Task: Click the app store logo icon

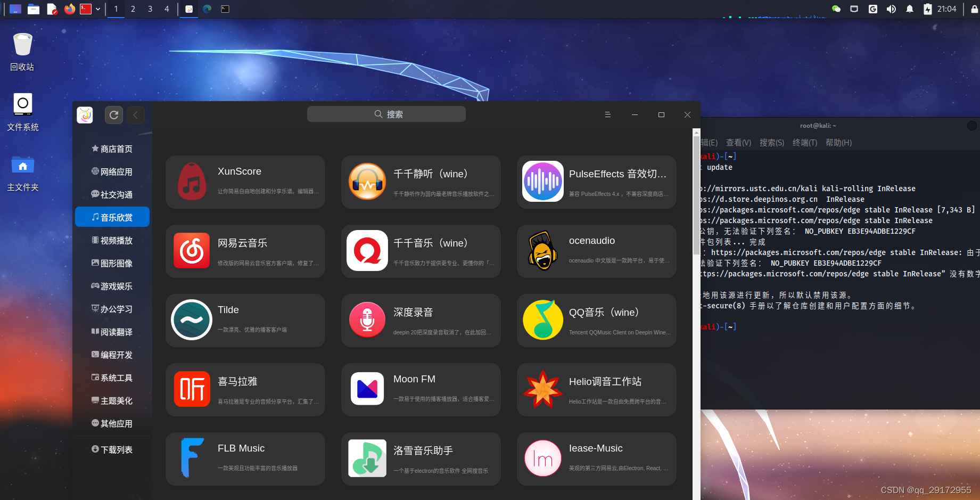Action: tap(85, 114)
